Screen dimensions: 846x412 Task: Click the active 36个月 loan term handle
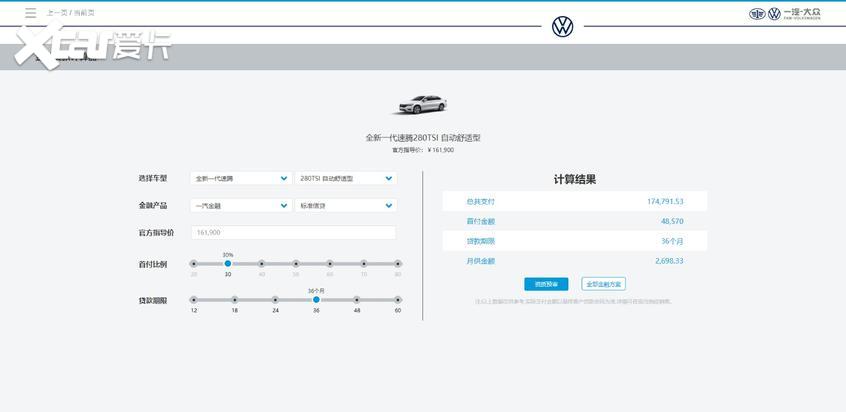click(316, 300)
